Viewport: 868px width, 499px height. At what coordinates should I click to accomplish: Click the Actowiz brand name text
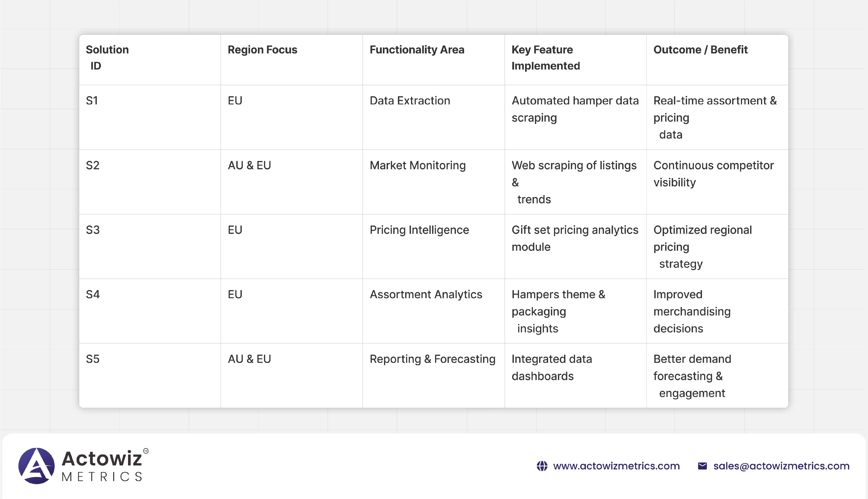[102, 459]
